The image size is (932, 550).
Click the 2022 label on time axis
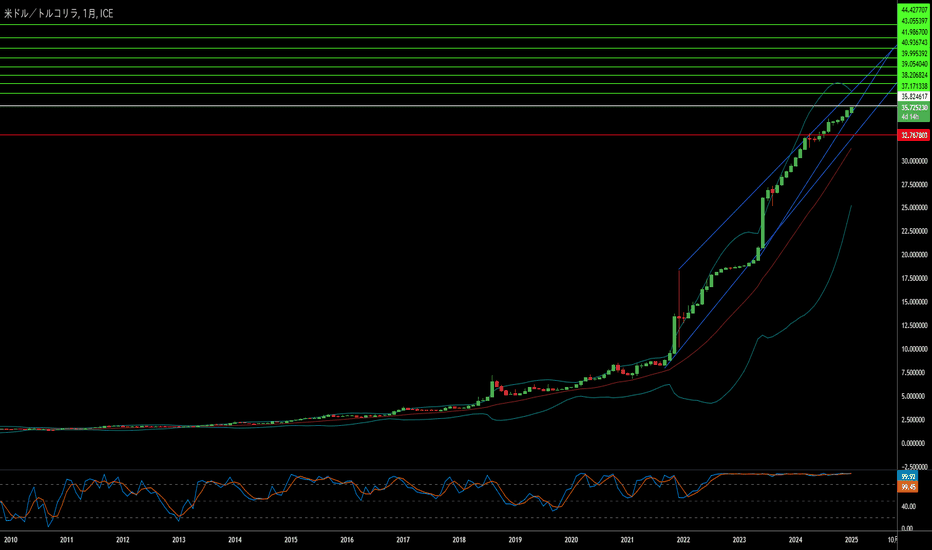[x=683, y=540]
